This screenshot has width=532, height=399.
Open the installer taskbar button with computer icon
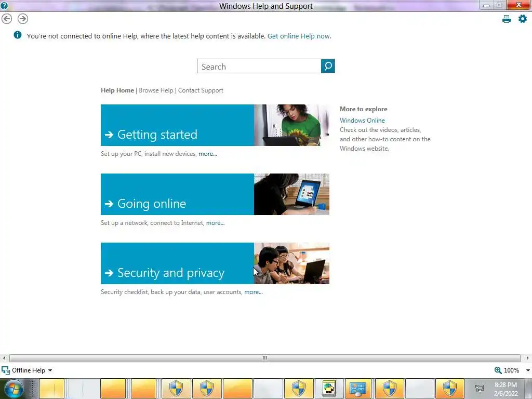(329, 389)
